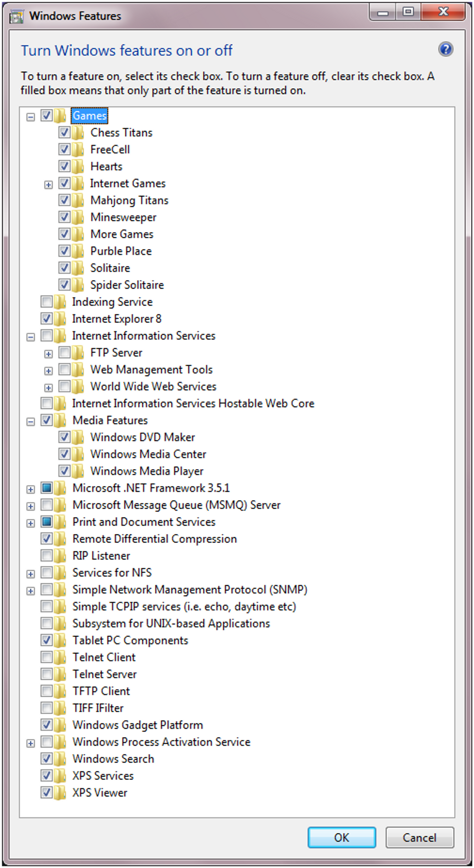Check the FTP Server checkbox

coord(64,352)
